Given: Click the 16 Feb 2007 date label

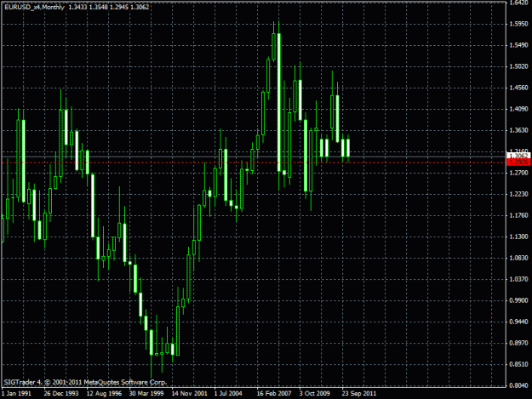Looking at the screenshot, I should (274, 394).
